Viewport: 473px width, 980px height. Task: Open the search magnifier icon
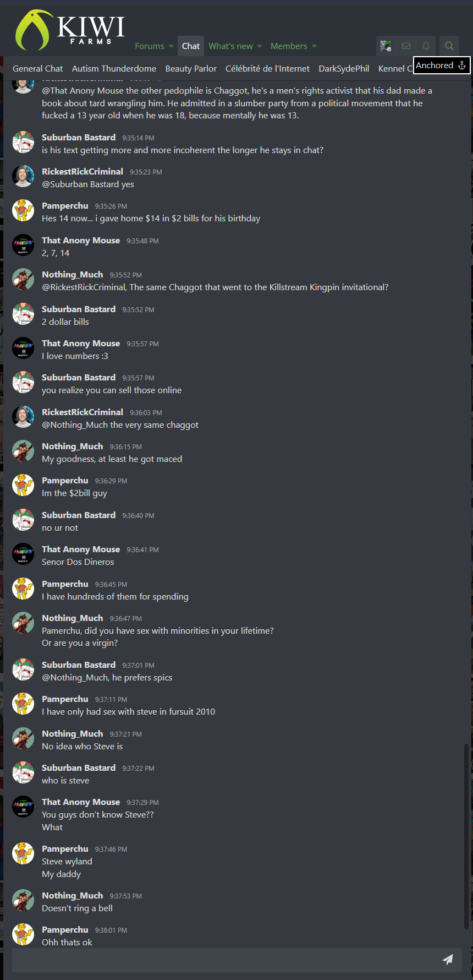coord(449,46)
